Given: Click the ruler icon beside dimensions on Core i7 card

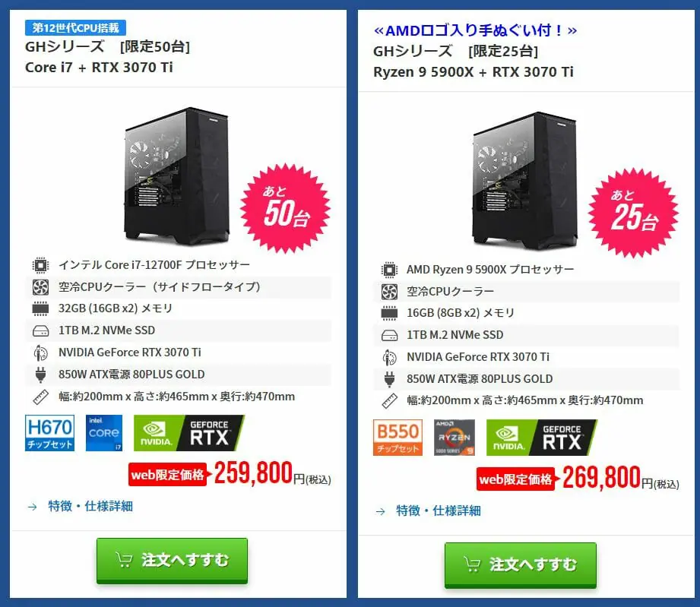Looking at the screenshot, I should 40,397.
